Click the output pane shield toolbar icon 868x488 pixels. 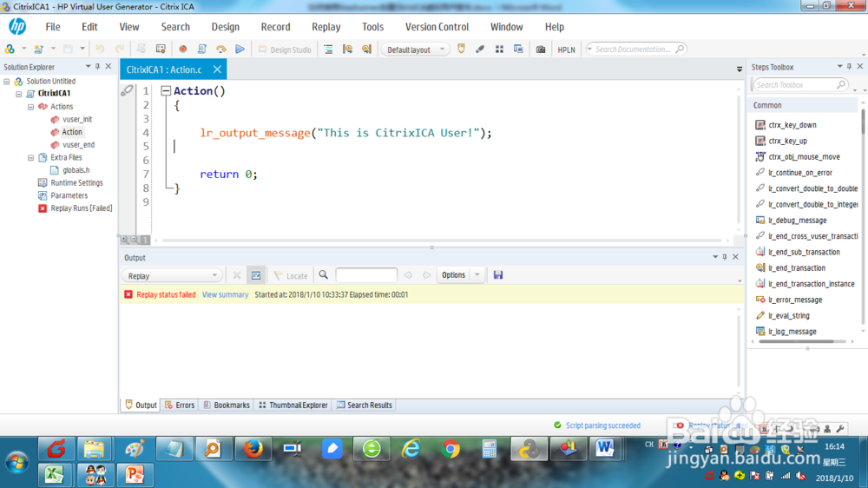click(x=461, y=49)
